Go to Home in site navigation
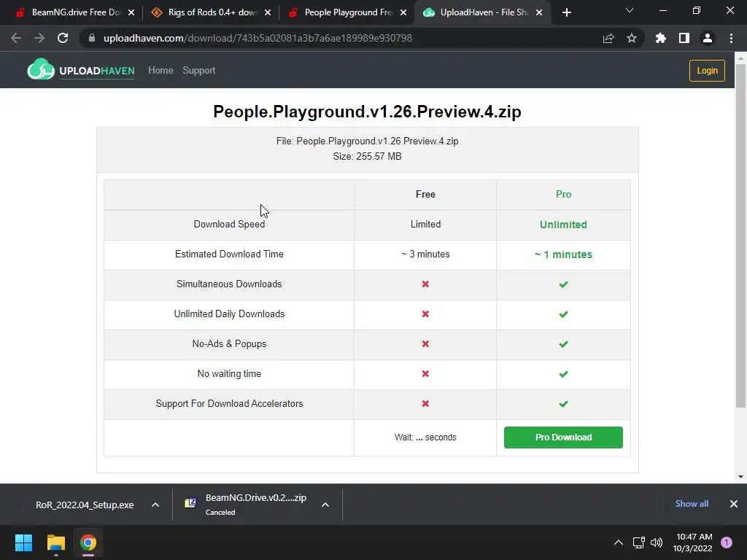The height and width of the screenshot is (560, 747). (x=160, y=71)
